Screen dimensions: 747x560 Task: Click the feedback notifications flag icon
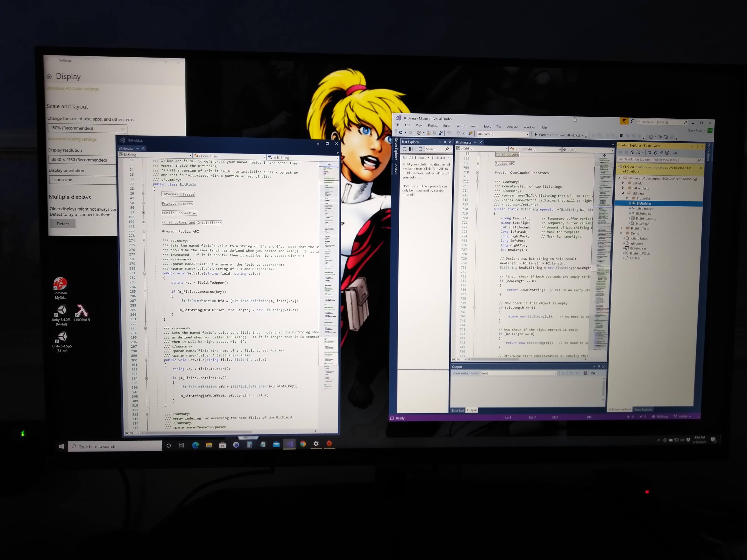(624, 121)
